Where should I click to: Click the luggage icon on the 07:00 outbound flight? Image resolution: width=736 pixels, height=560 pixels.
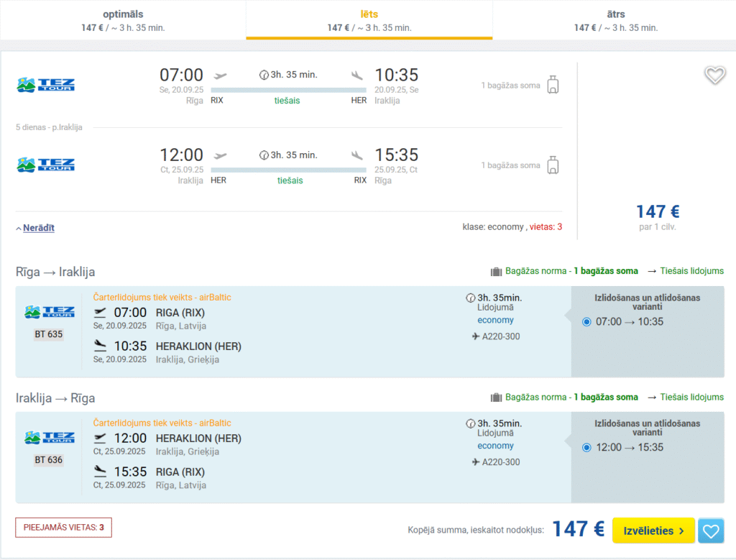coord(553,85)
